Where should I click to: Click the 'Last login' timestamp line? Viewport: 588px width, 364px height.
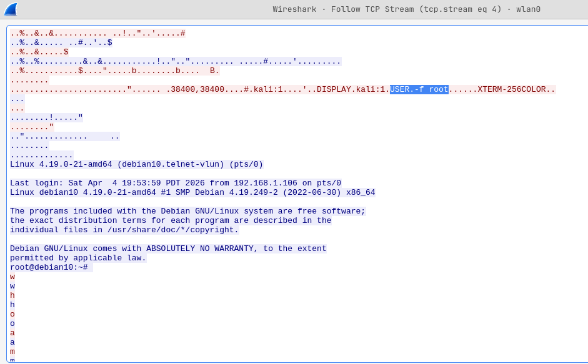point(125,182)
